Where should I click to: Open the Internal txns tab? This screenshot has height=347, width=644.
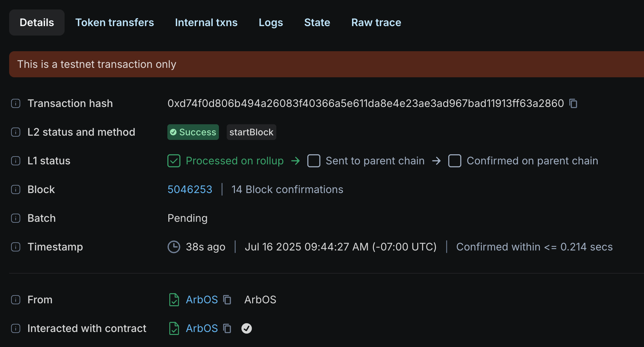point(206,23)
